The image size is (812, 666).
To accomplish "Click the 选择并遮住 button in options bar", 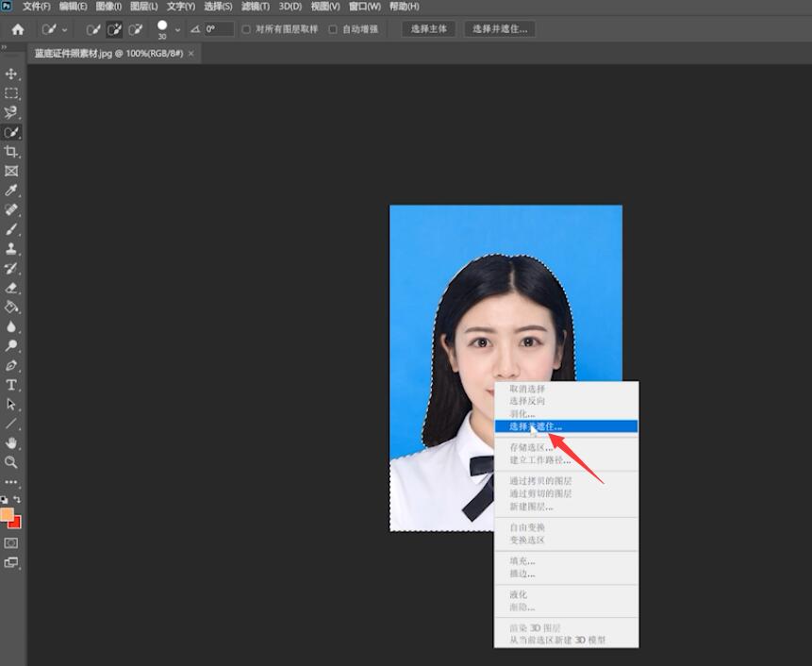I will point(499,29).
